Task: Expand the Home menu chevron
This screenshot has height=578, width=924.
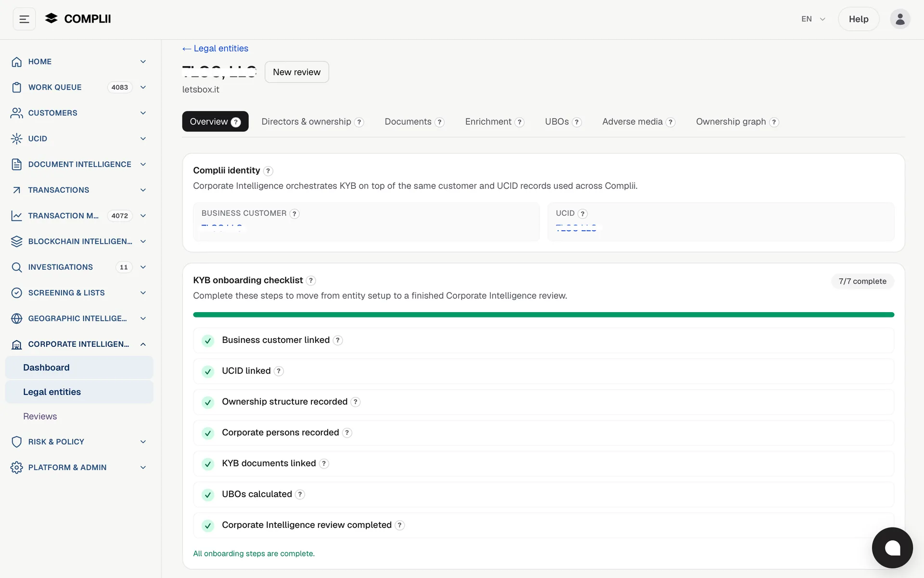Action: tap(143, 62)
